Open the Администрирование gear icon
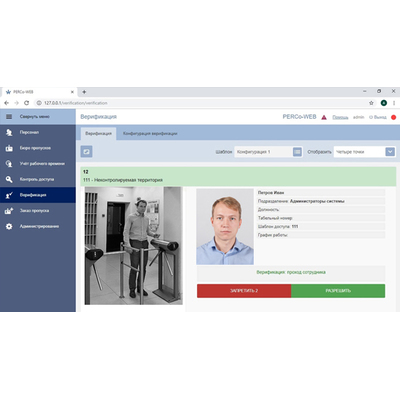The height and width of the screenshot is (400, 400). tap(9, 226)
